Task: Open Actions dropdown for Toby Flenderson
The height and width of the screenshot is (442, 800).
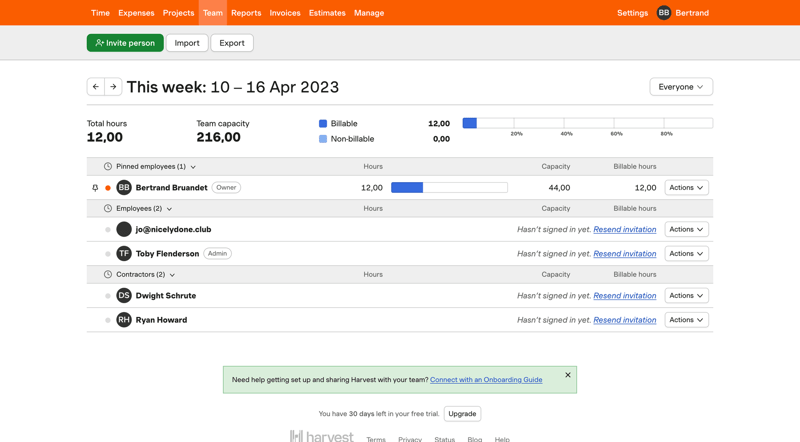Action: tap(686, 254)
